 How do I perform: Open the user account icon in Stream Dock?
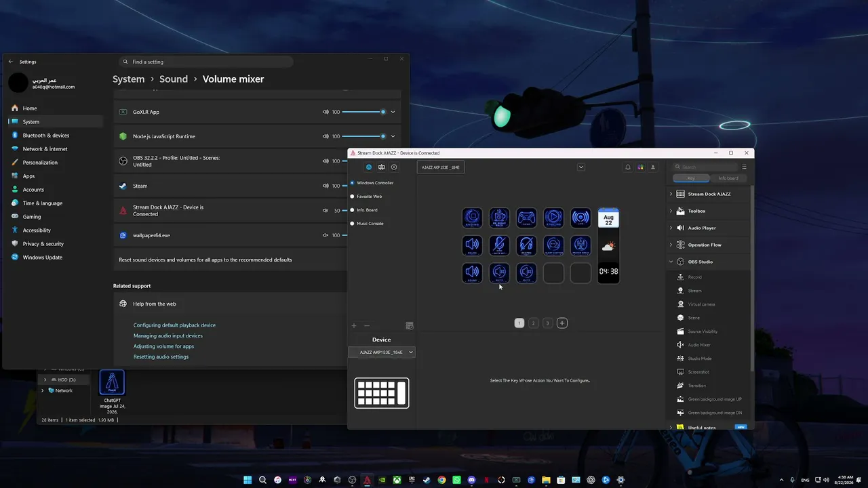(x=653, y=167)
